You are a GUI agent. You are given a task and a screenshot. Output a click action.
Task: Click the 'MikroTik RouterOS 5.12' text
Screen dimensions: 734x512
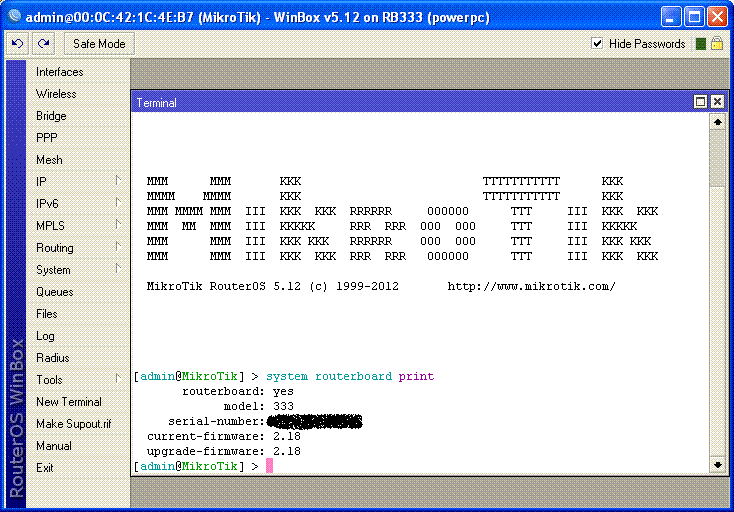[x=224, y=286]
